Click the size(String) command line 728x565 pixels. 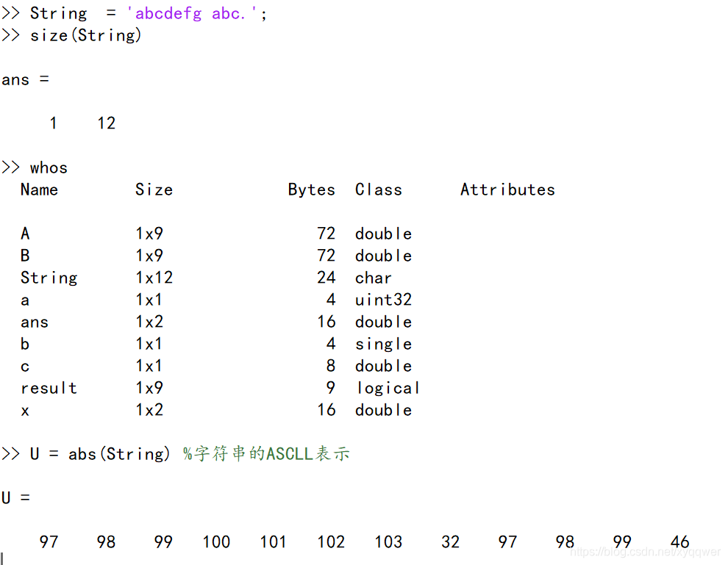pos(85,35)
